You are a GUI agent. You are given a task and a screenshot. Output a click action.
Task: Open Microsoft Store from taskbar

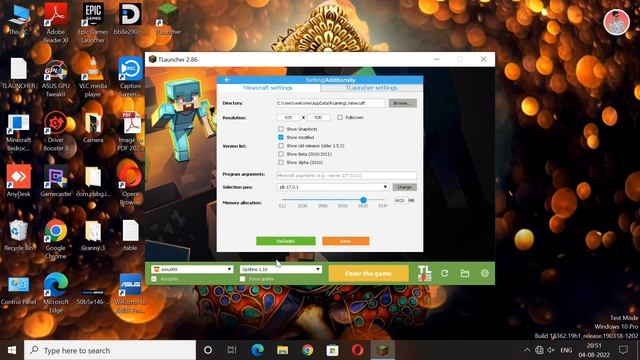point(333,350)
